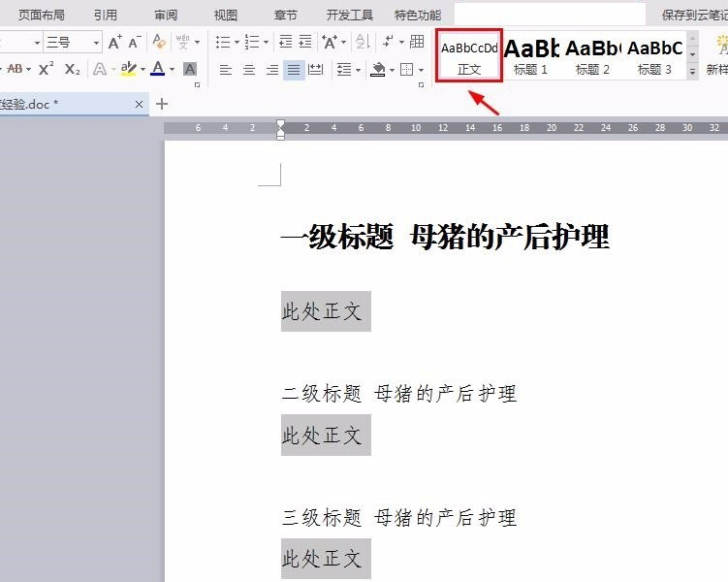Open the font size 三号 dropdown
The image size is (728, 582).
96,43
